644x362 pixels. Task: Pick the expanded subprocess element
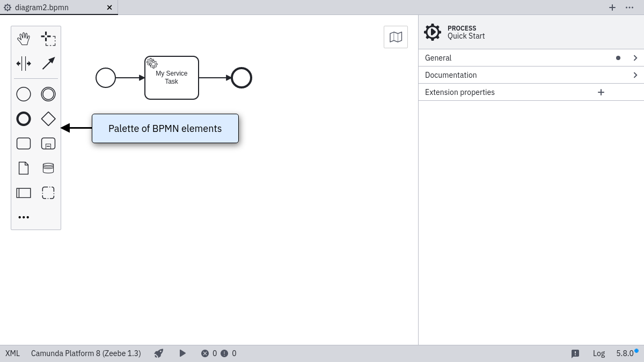pos(48,144)
